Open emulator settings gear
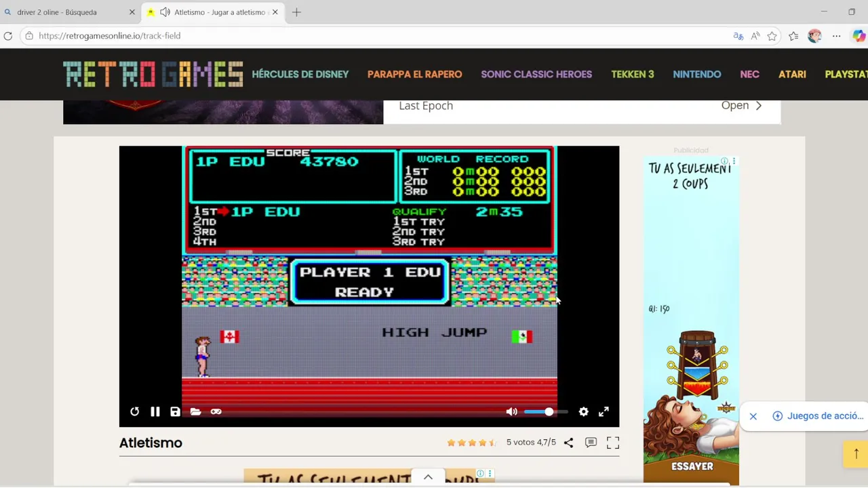The width and height of the screenshot is (868, 488). pyautogui.click(x=583, y=411)
